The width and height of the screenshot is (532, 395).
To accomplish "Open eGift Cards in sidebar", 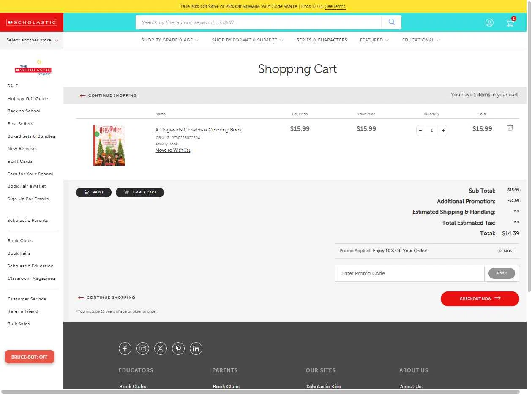I will point(20,161).
